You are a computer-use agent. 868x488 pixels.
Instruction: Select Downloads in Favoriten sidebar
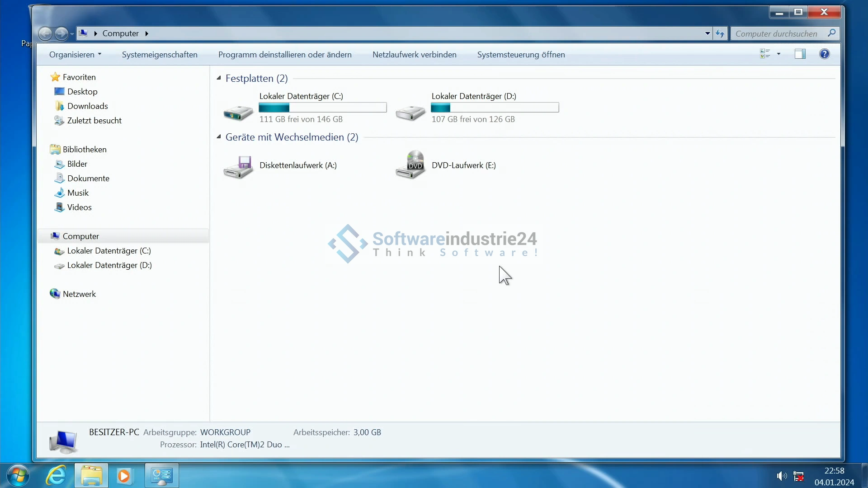pos(87,106)
